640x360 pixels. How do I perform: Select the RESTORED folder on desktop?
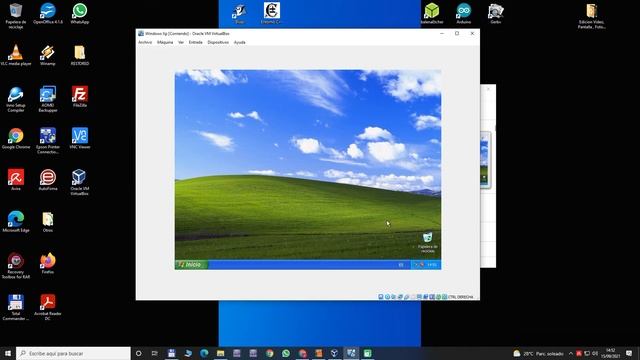[80, 55]
